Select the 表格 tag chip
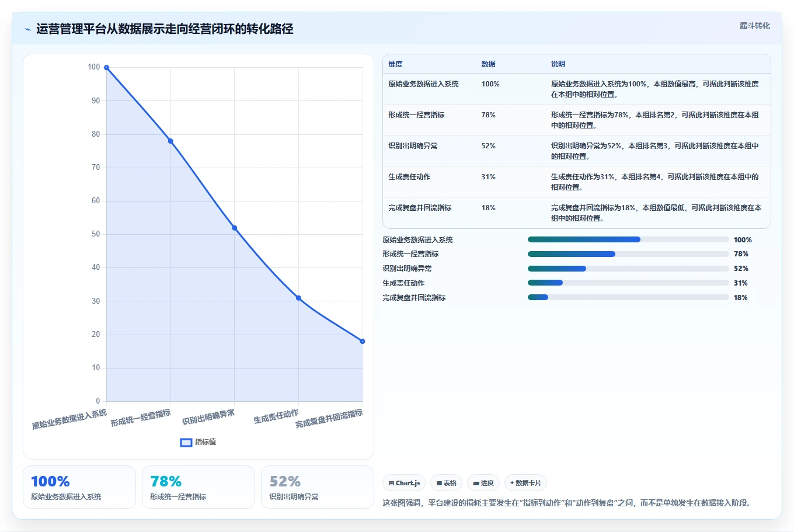The height and width of the screenshot is (532, 794). click(x=447, y=483)
